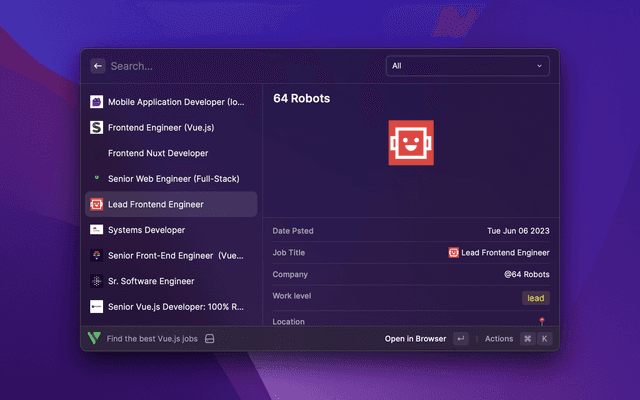The height and width of the screenshot is (400, 640).
Task: Click Open in Browser
Action: pyautogui.click(x=415, y=339)
